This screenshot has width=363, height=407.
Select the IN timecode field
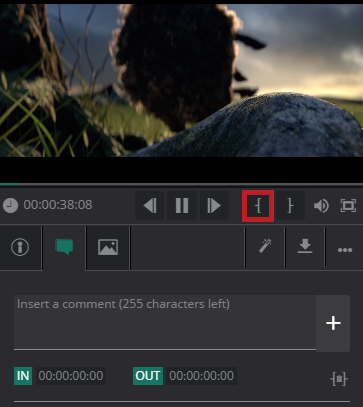point(71,376)
